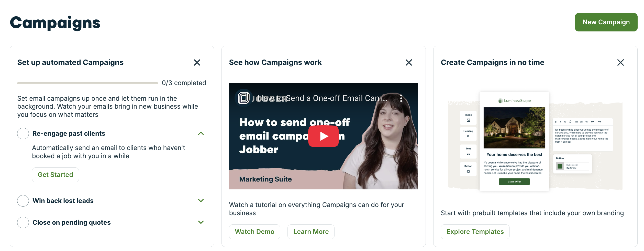Image resolution: width=644 pixels, height=251 pixels.
Task: Dismiss the 'Set up automated Campaigns' card
Action: 197,63
